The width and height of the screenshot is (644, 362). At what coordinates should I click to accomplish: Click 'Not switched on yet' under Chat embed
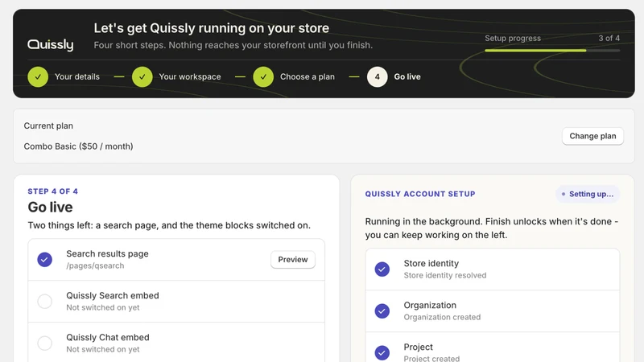[103, 349]
